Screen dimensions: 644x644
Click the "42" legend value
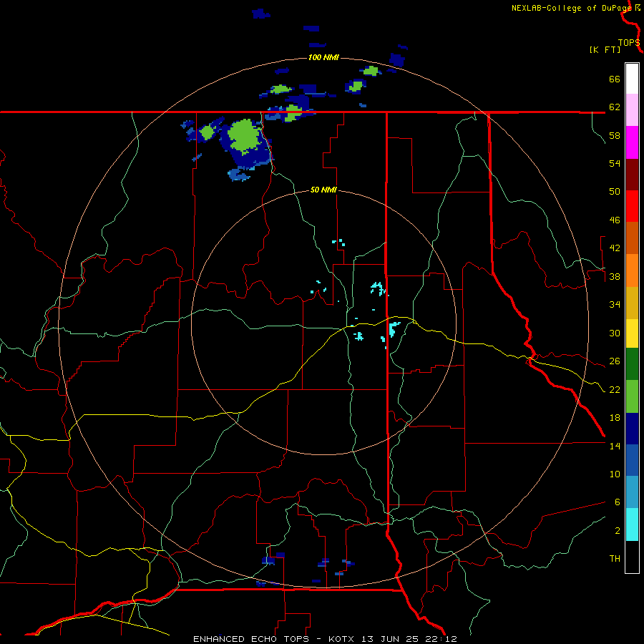point(615,248)
